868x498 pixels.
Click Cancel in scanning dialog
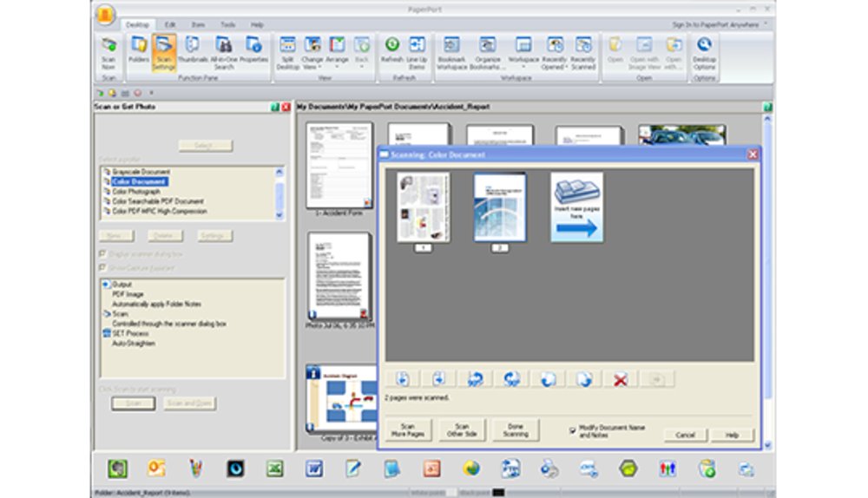[x=686, y=435]
